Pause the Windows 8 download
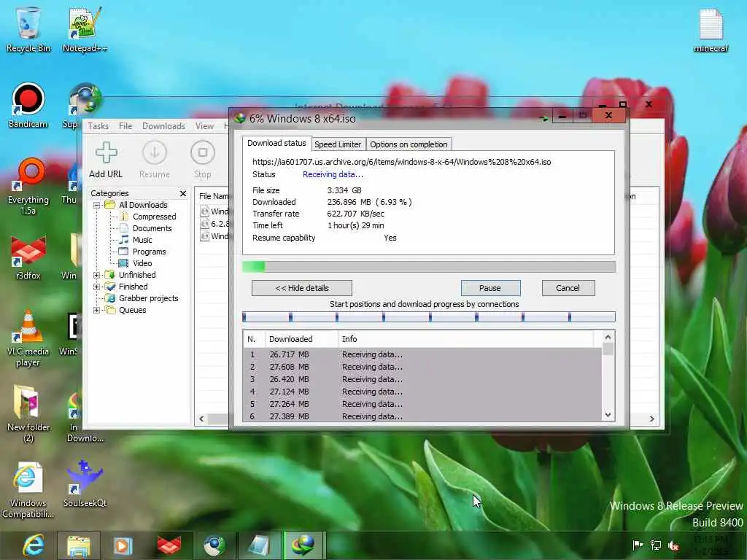 coord(490,288)
